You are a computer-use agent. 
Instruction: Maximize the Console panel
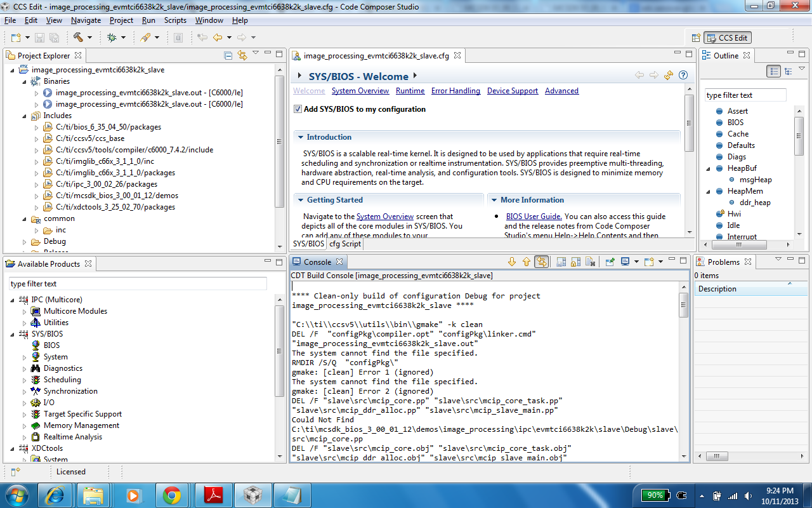tap(684, 260)
